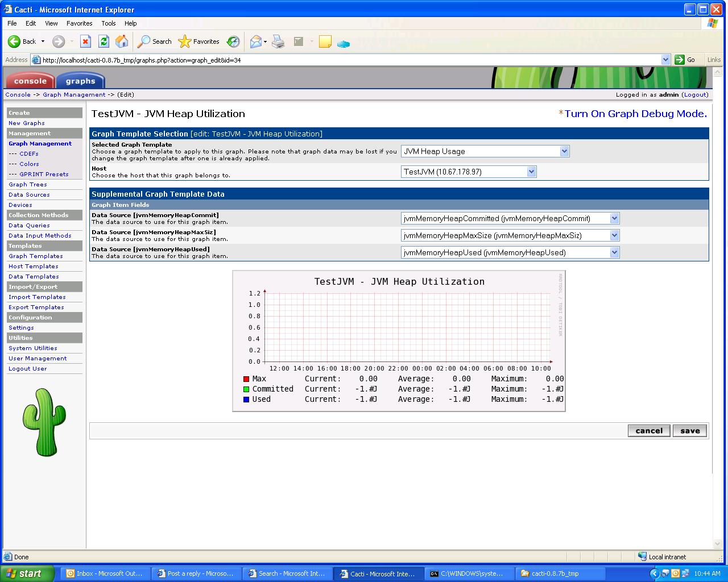Open CDEFs in the sidebar
The image size is (728, 582).
(29, 153)
